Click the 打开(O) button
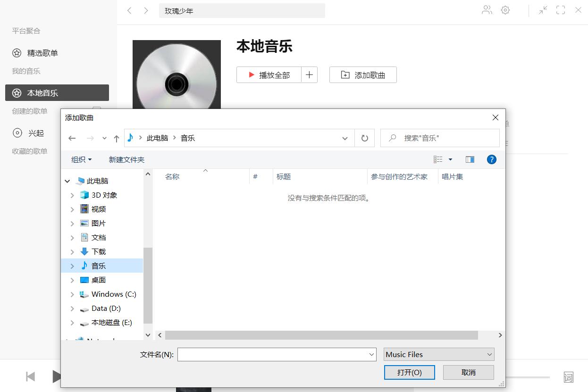 coord(409,372)
